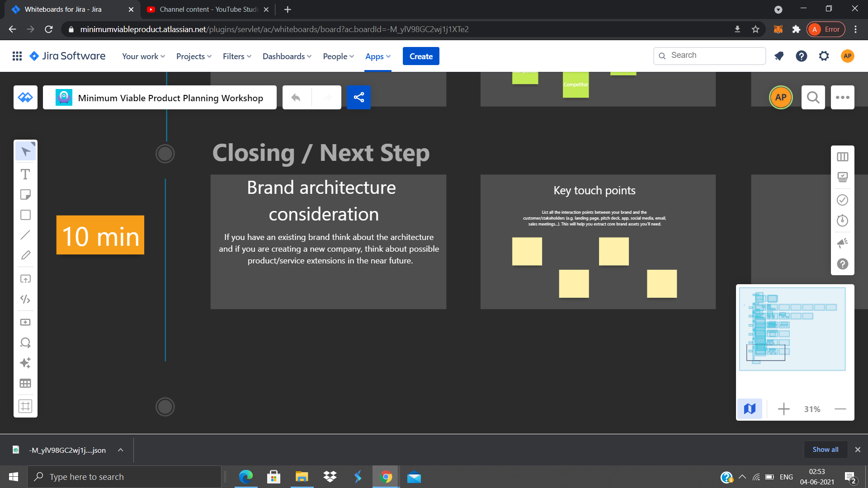Click the Share board button
868x488 pixels.
[x=359, y=97]
